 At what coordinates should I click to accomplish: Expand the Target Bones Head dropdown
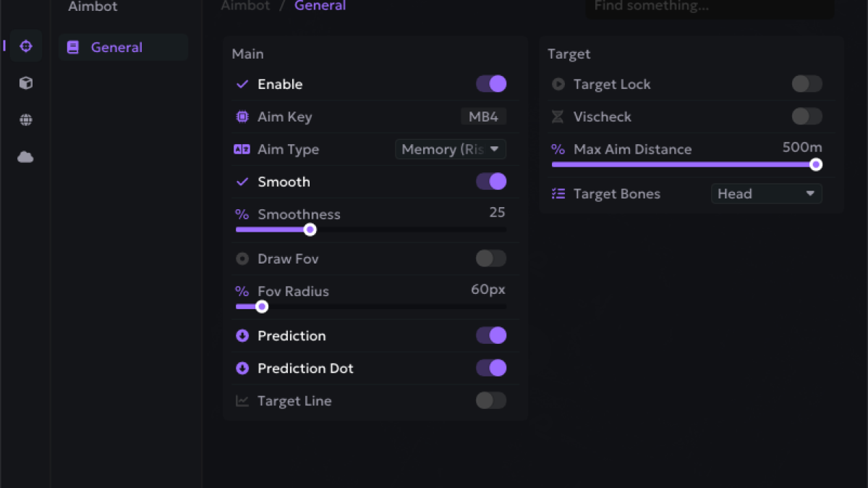[766, 194]
